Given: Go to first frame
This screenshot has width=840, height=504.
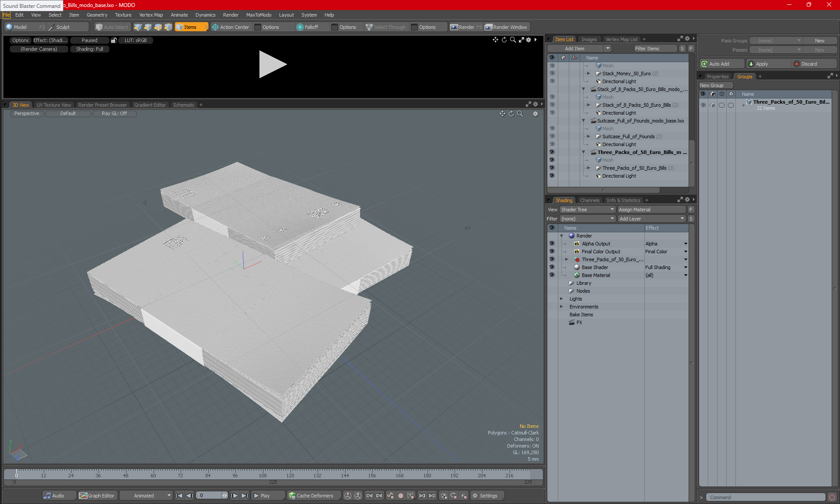Looking at the screenshot, I should [179, 496].
